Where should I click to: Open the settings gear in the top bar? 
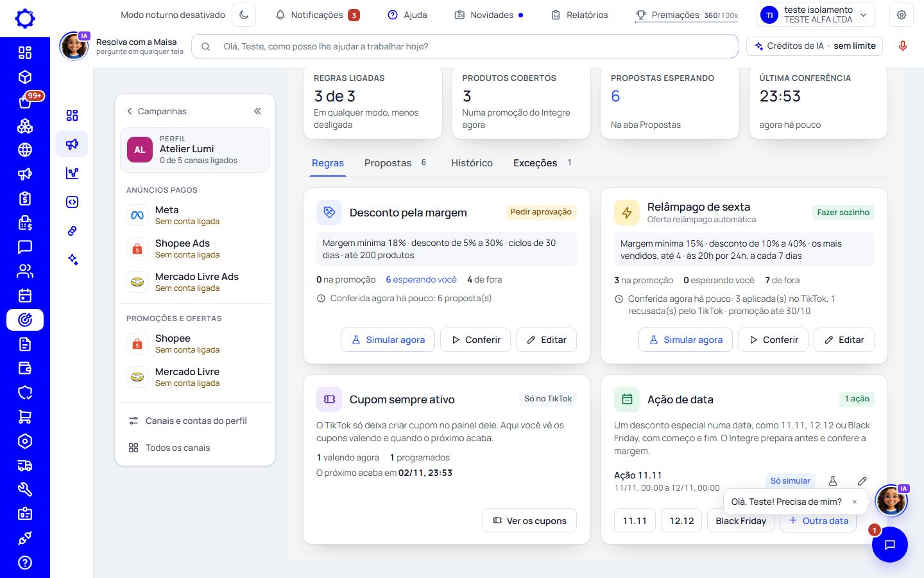(x=902, y=15)
